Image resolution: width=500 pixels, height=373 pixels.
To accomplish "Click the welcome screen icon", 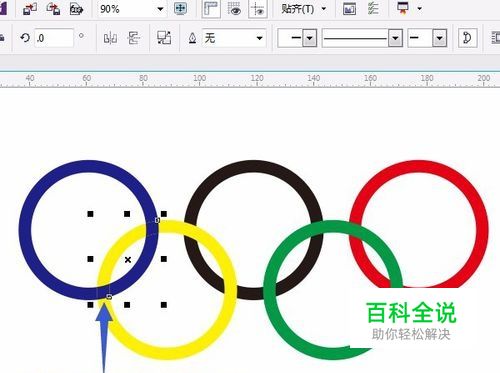I will click(349, 9).
